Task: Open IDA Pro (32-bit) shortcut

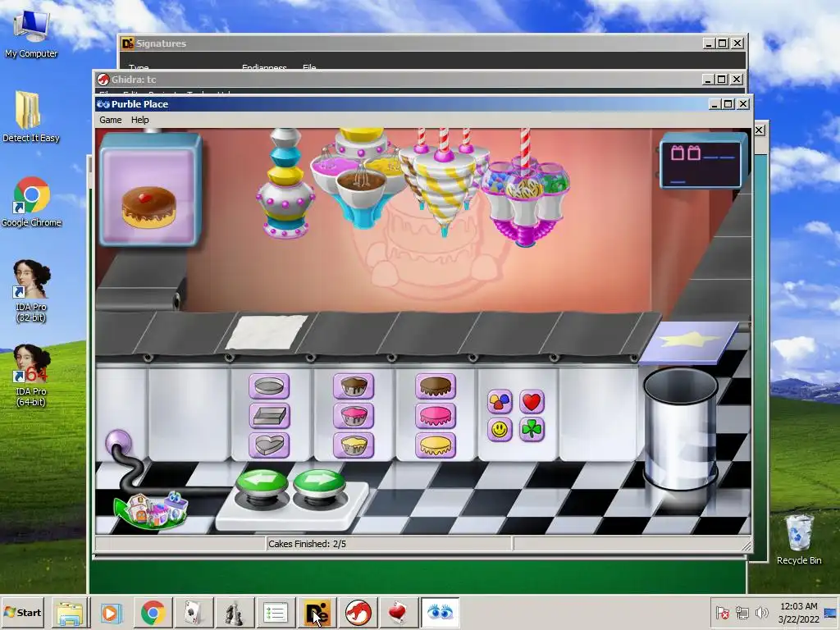Action: point(31,291)
